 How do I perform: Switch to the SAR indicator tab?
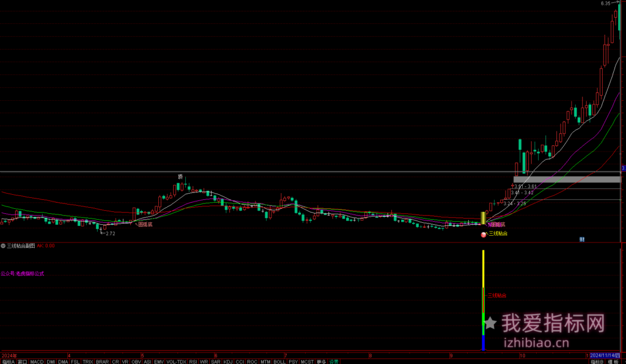[216, 362]
